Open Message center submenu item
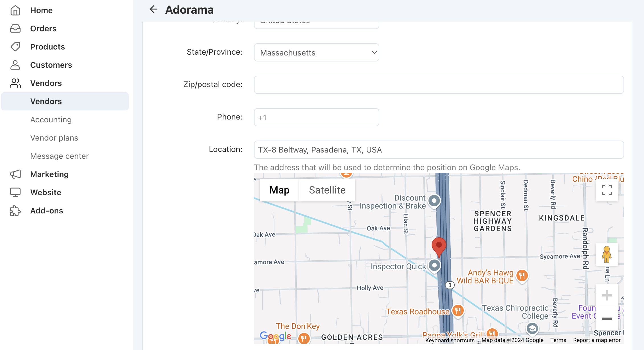This screenshot has height=350, width=644. pos(60,156)
